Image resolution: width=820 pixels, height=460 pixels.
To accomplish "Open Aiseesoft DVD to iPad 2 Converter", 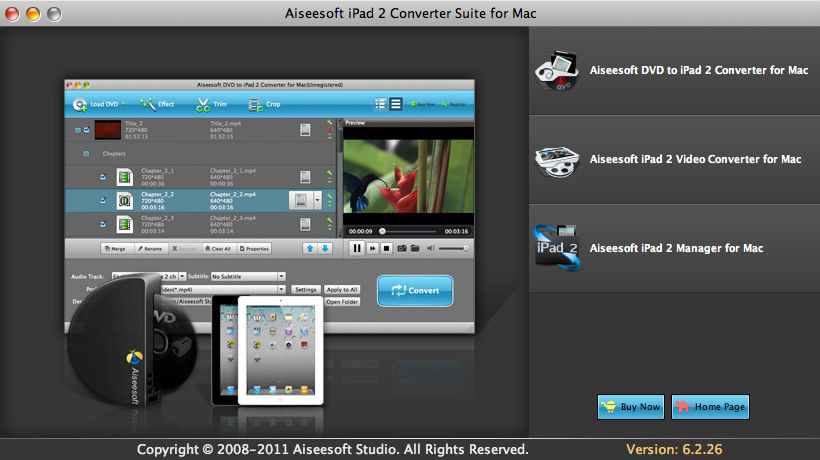I will point(698,70).
